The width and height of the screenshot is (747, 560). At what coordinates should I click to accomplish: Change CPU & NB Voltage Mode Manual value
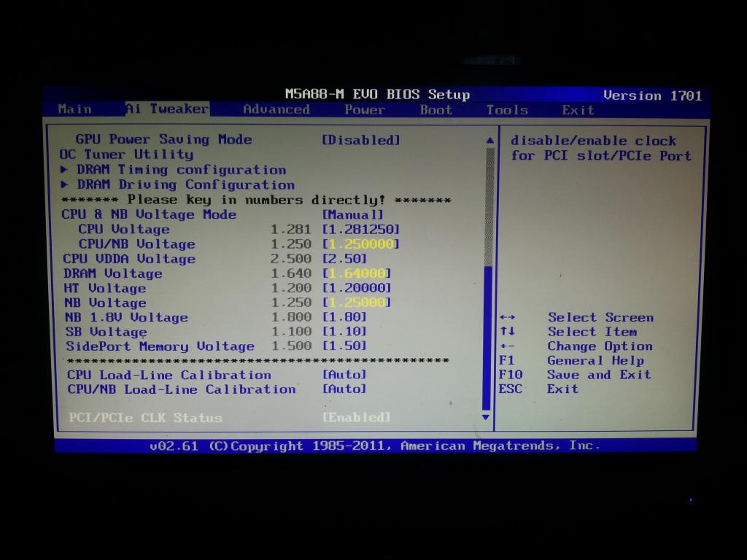[353, 215]
